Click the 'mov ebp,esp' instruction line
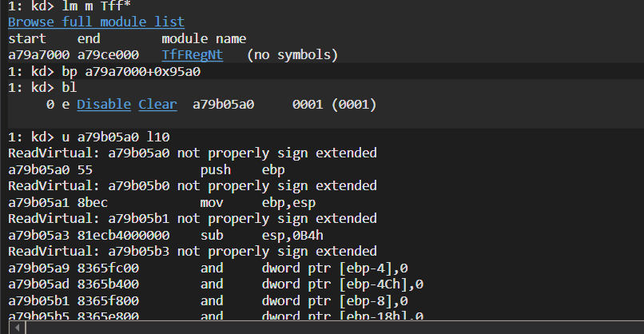 point(162,202)
